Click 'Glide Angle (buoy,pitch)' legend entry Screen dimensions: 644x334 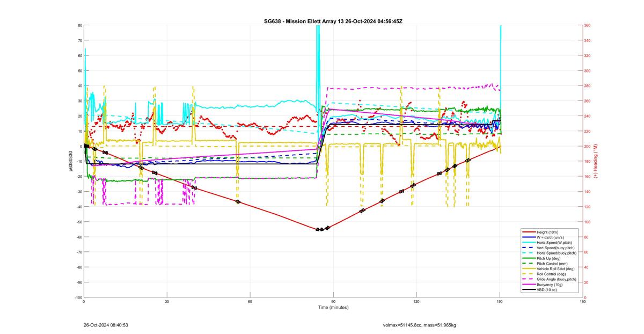tap(557, 280)
